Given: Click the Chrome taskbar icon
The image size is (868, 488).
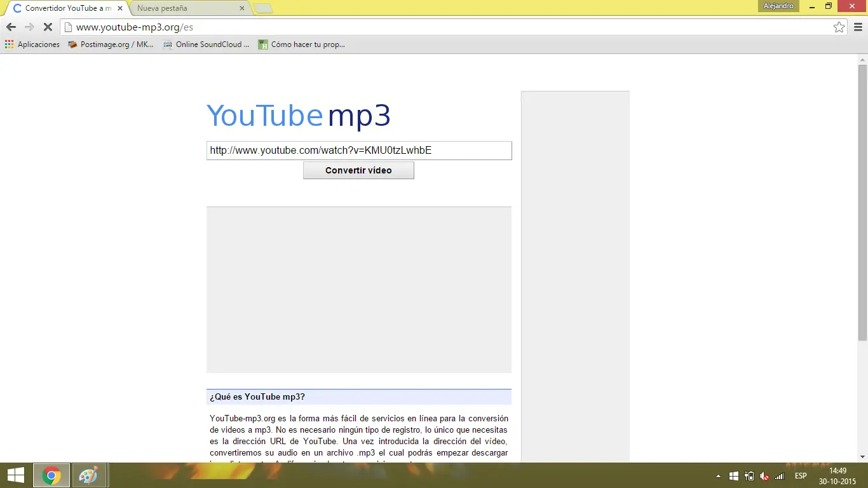Looking at the screenshot, I should [x=51, y=475].
